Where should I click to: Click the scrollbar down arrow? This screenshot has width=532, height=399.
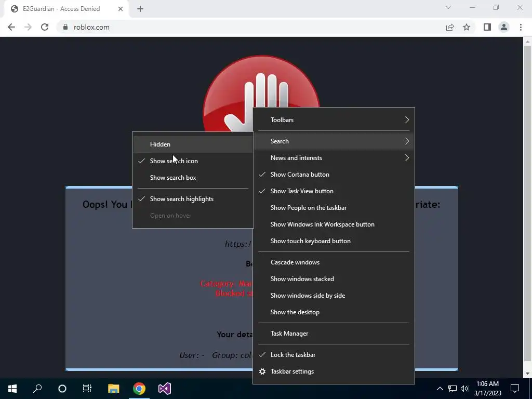pos(527,374)
